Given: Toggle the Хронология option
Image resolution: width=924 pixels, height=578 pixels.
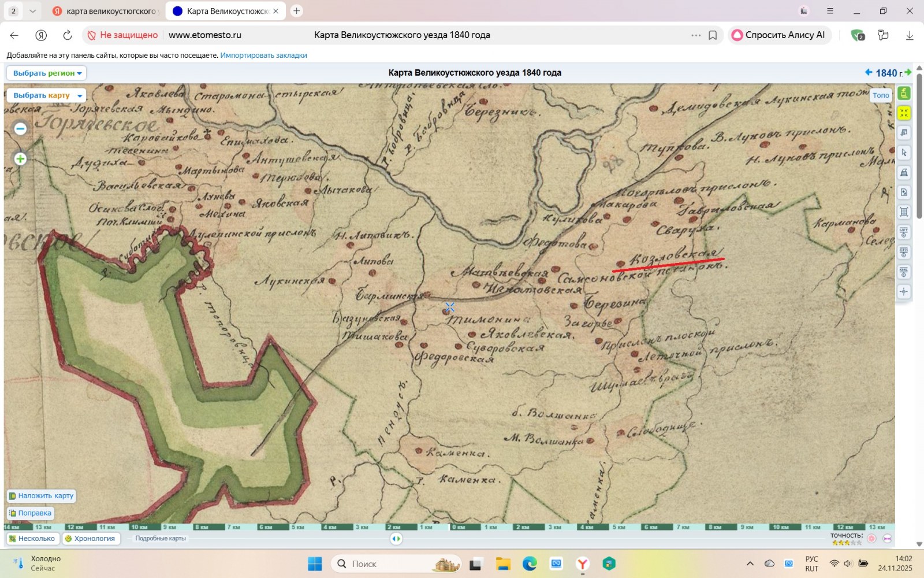Looking at the screenshot, I should coord(90,539).
